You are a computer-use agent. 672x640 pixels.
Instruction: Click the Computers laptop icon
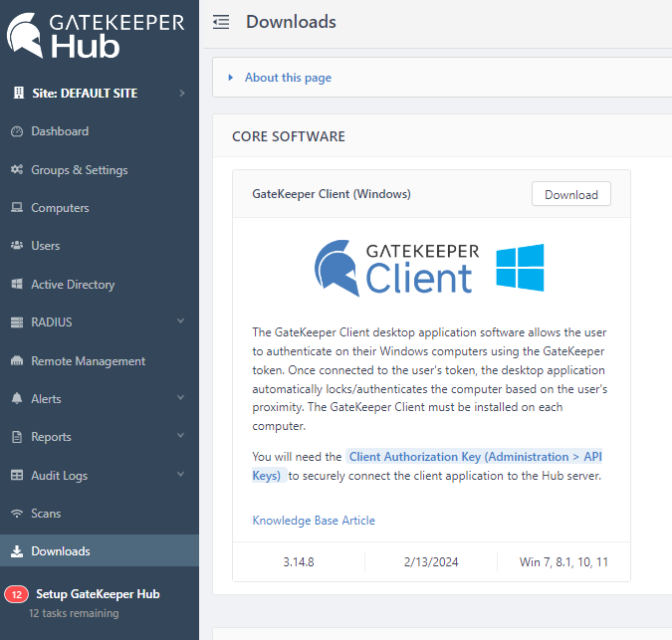coord(17,208)
